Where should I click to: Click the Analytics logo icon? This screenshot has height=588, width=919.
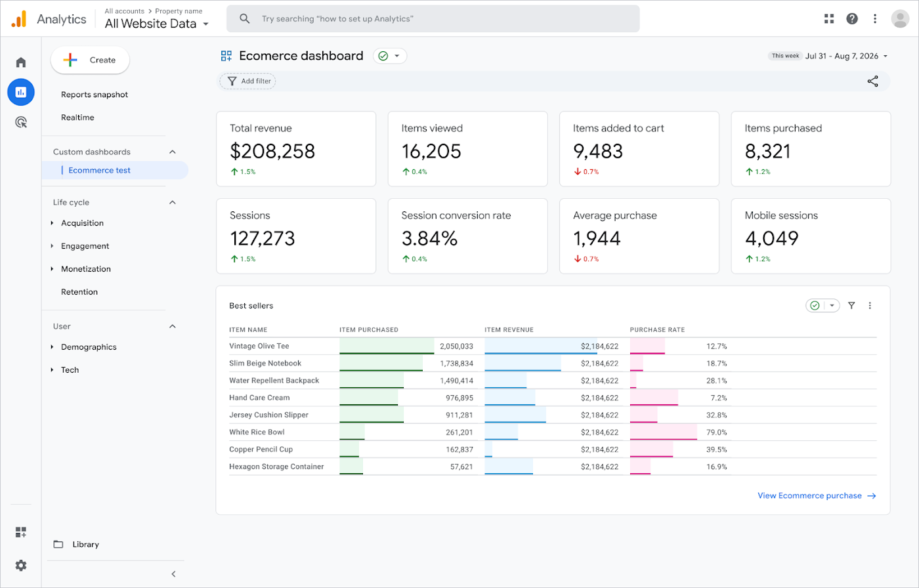pyautogui.click(x=19, y=19)
